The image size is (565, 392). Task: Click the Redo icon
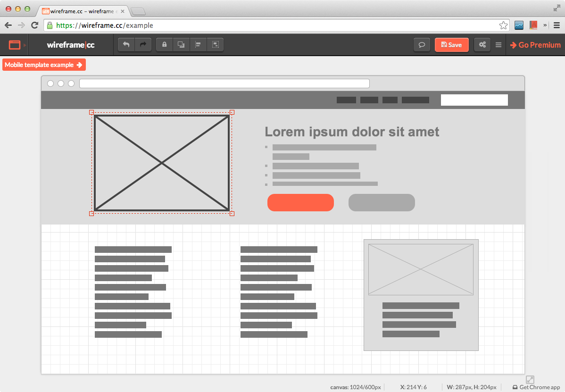[x=143, y=44]
